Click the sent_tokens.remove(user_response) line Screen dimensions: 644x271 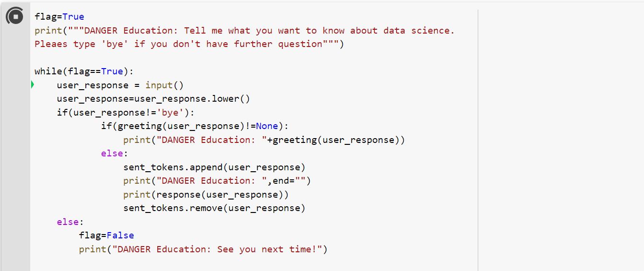(214, 208)
